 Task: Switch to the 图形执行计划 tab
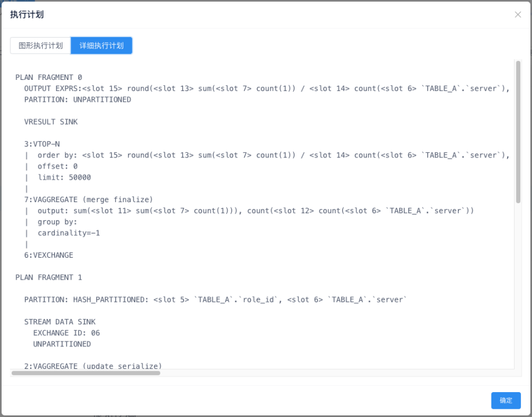41,46
